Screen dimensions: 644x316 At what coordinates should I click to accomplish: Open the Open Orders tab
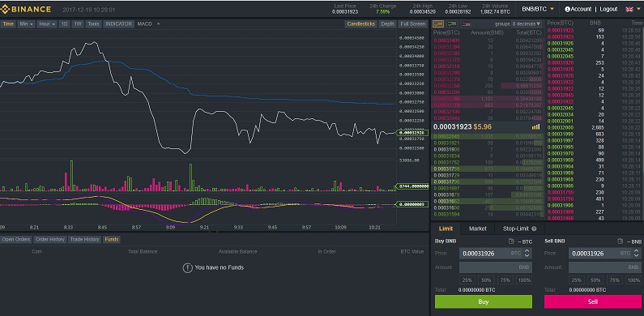(16, 239)
